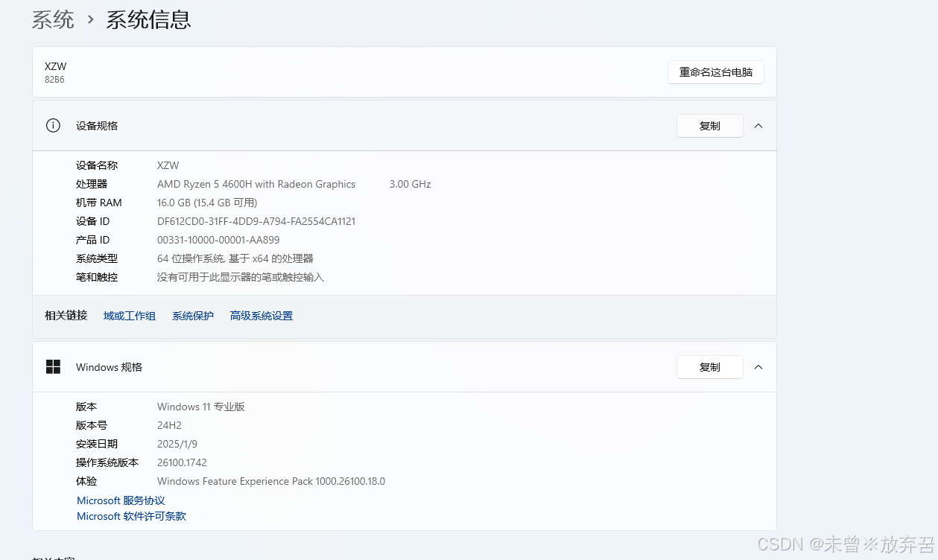Click the 设备 ID label
This screenshot has height=560, width=938.
(x=93, y=221)
